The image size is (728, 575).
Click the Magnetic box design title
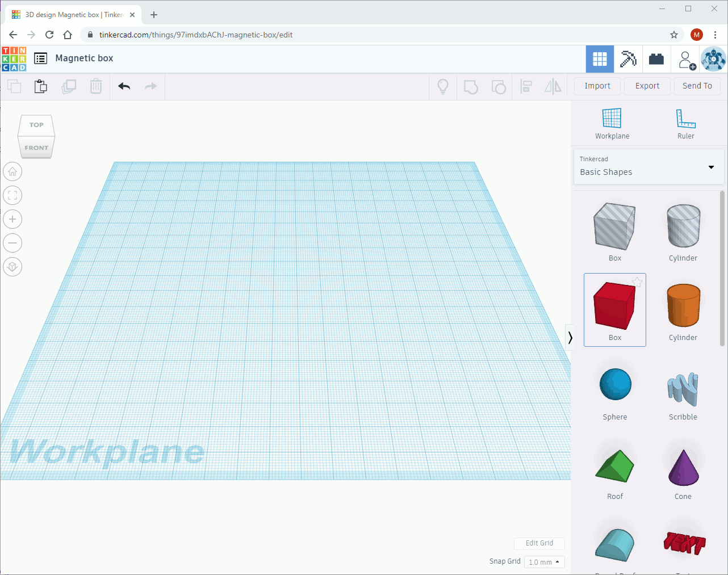click(84, 58)
